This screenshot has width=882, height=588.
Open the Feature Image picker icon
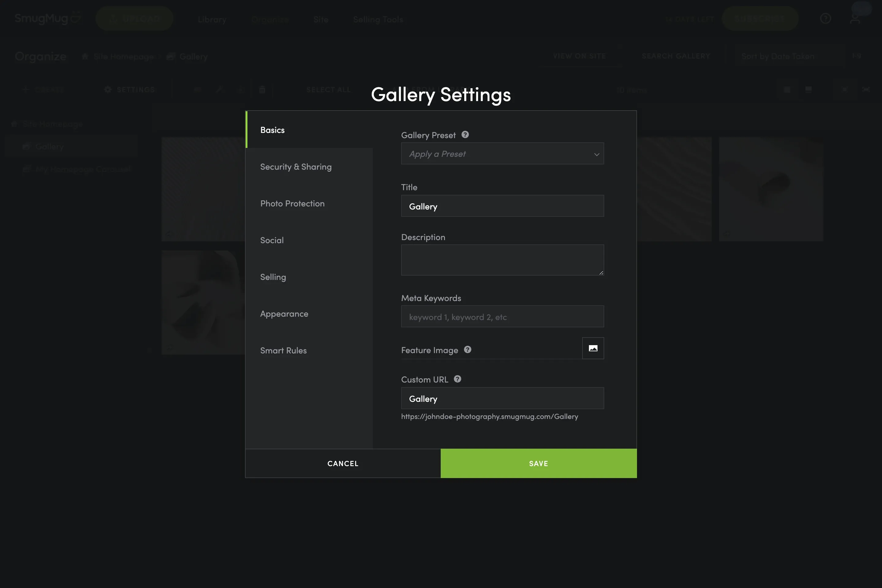point(593,348)
